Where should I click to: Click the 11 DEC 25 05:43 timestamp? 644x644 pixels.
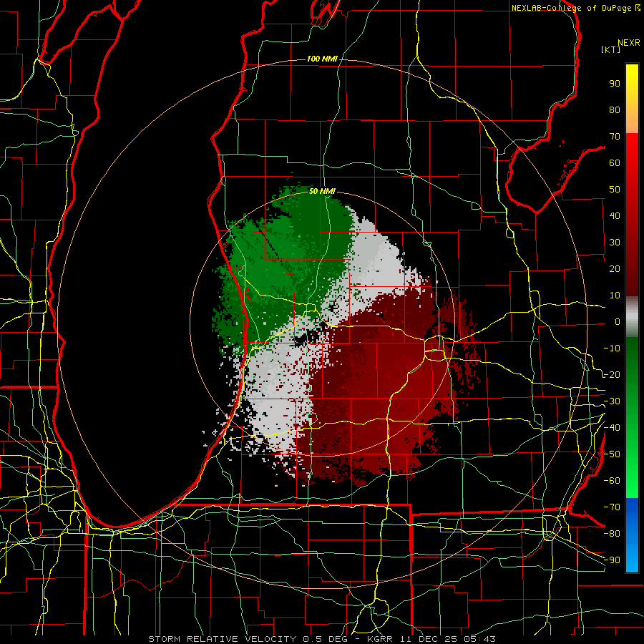pyautogui.click(x=447, y=639)
